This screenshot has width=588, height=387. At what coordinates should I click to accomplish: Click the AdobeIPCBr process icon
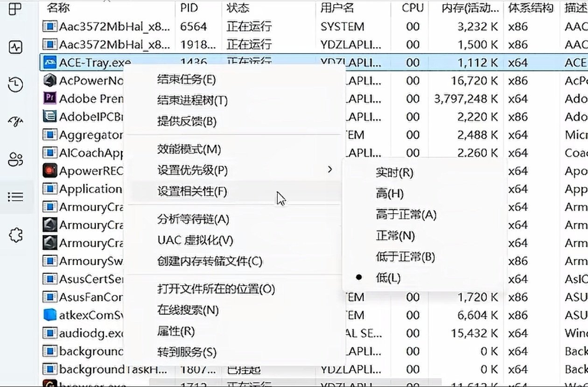49,116
